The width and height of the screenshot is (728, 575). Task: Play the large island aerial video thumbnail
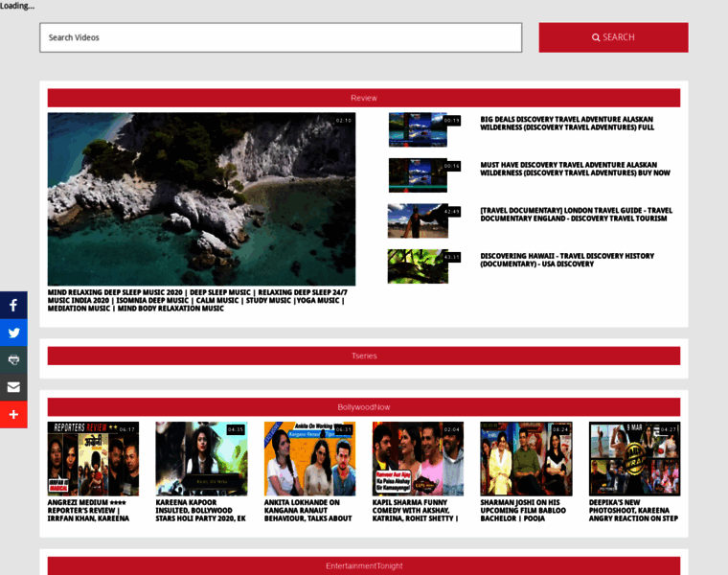coord(201,198)
